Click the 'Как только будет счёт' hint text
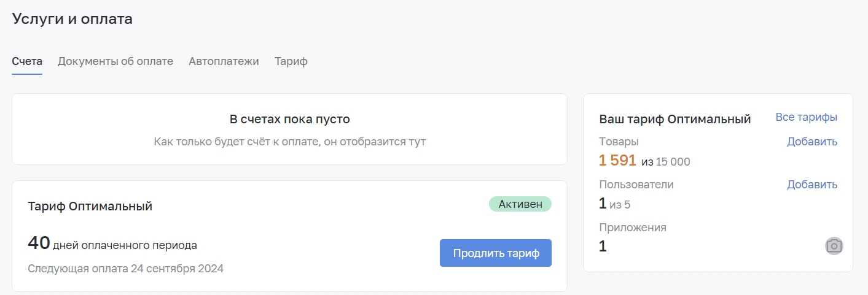Image resolution: width=868 pixels, height=295 pixels. click(x=290, y=142)
